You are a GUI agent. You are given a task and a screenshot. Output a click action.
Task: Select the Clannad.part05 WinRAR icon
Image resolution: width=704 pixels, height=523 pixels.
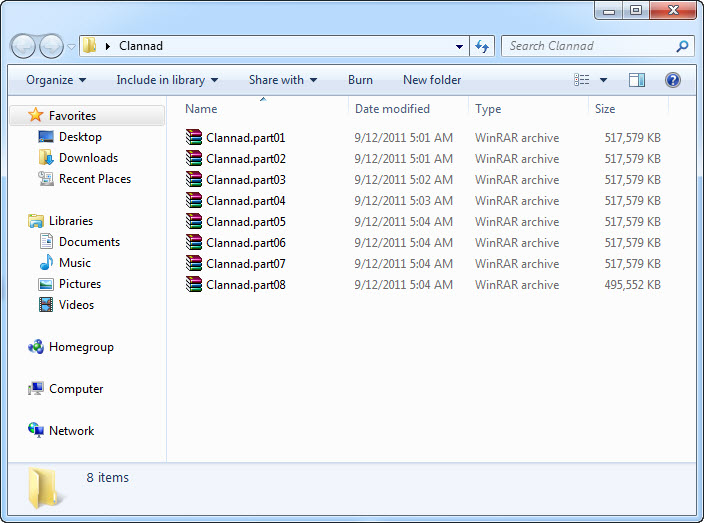pos(194,221)
